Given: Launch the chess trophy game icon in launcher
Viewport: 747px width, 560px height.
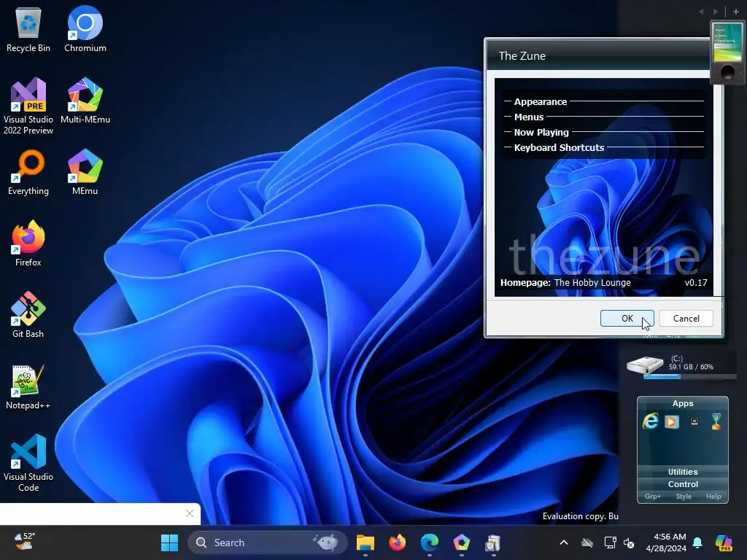Looking at the screenshot, I should (716, 421).
